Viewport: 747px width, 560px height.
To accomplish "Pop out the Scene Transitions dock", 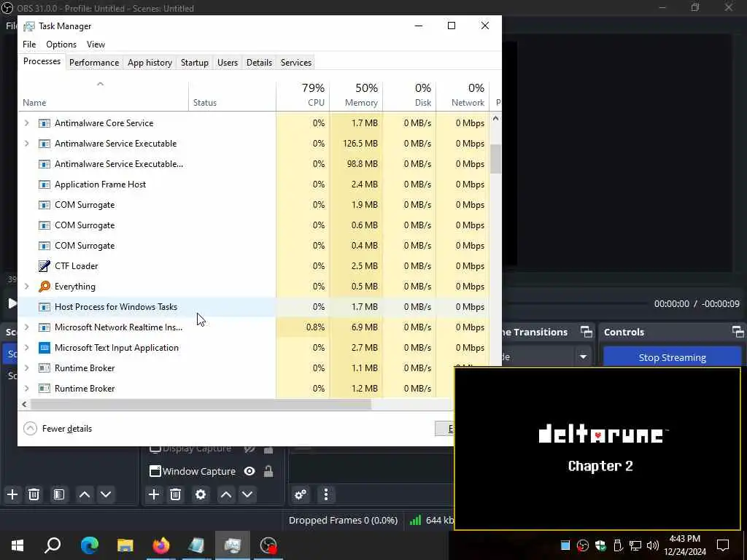I will (587, 332).
